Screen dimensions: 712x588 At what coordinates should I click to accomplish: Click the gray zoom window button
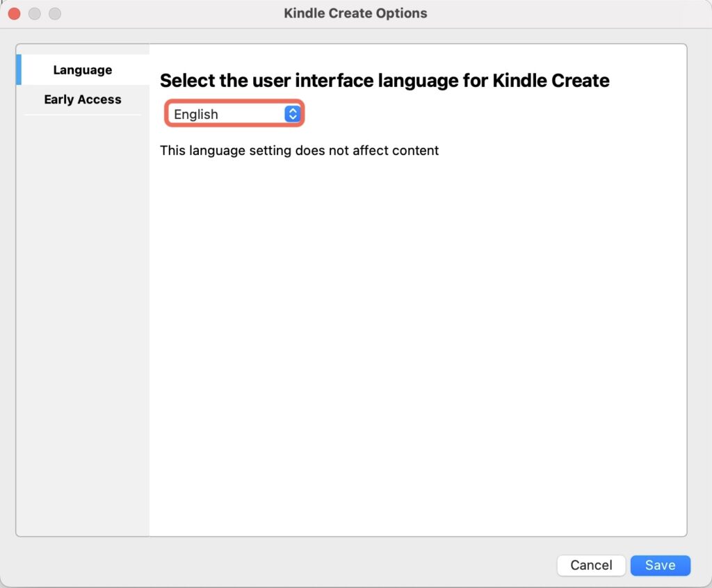coord(54,14)
